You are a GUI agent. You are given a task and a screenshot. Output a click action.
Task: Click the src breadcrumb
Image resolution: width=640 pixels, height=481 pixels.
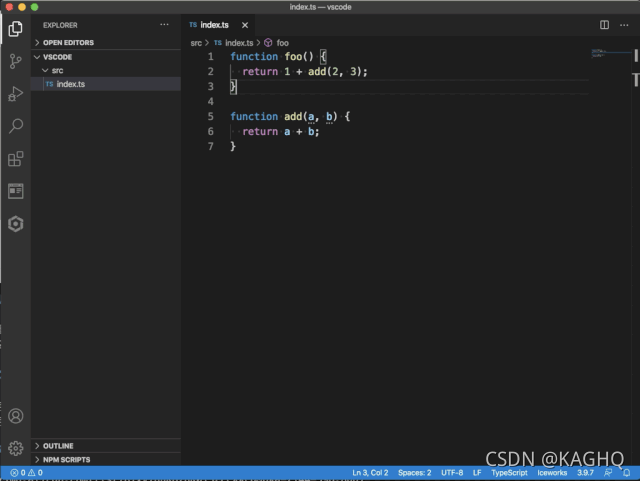[196, 43]
